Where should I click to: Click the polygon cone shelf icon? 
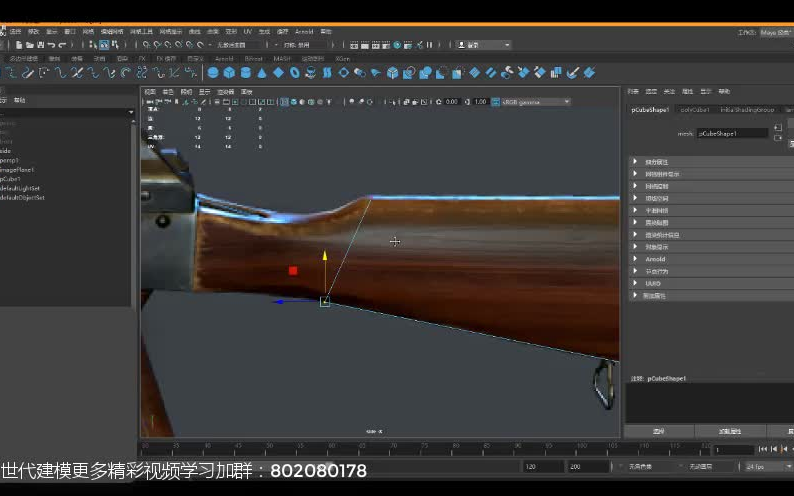pos(261,72)
